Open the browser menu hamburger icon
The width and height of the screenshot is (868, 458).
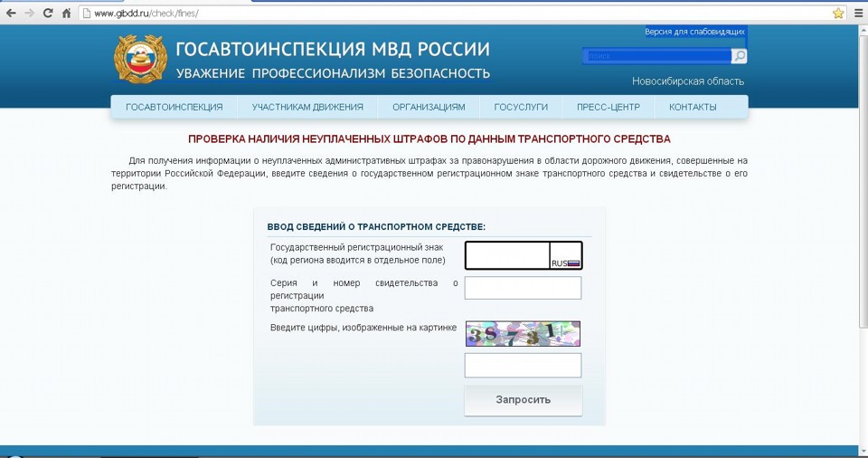(x=859, y=13)
